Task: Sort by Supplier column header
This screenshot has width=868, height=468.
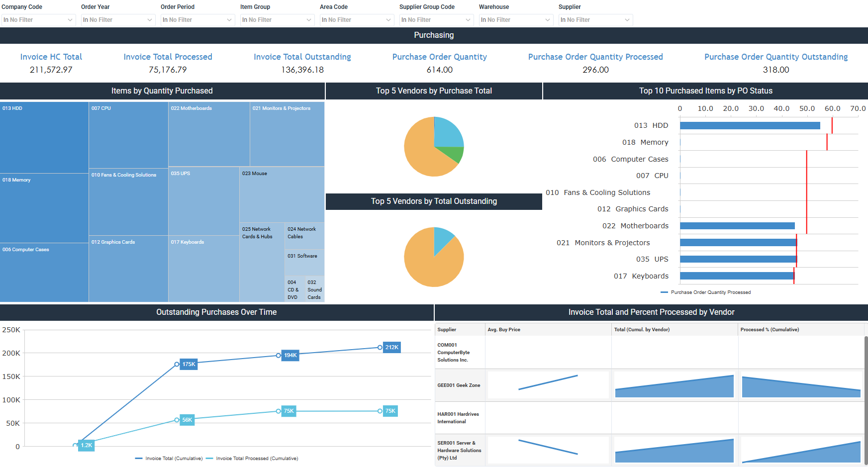Action: [460, 330]
